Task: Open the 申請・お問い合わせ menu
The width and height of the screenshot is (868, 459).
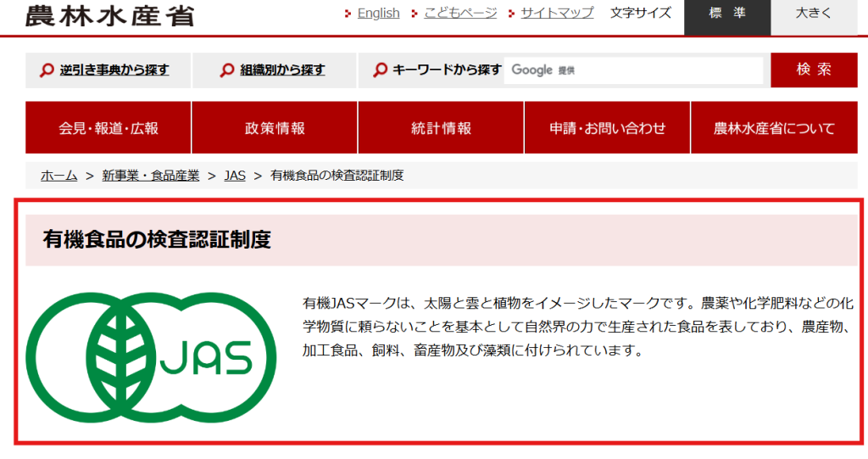Action: tap(607, 127)
